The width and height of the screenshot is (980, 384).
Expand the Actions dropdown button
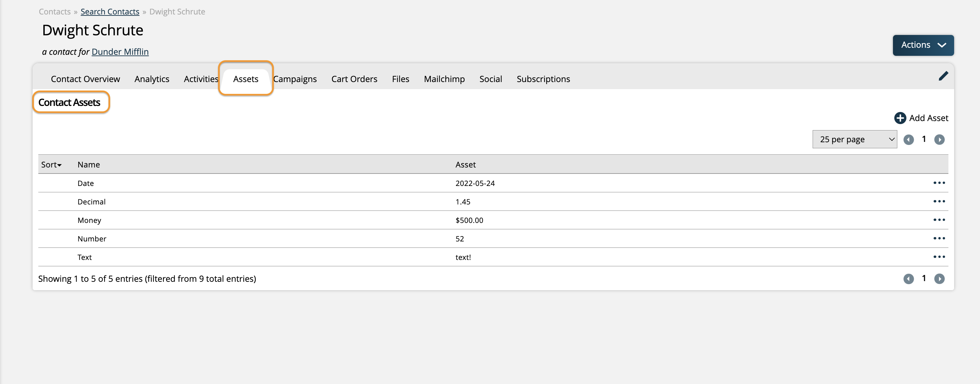923,45
